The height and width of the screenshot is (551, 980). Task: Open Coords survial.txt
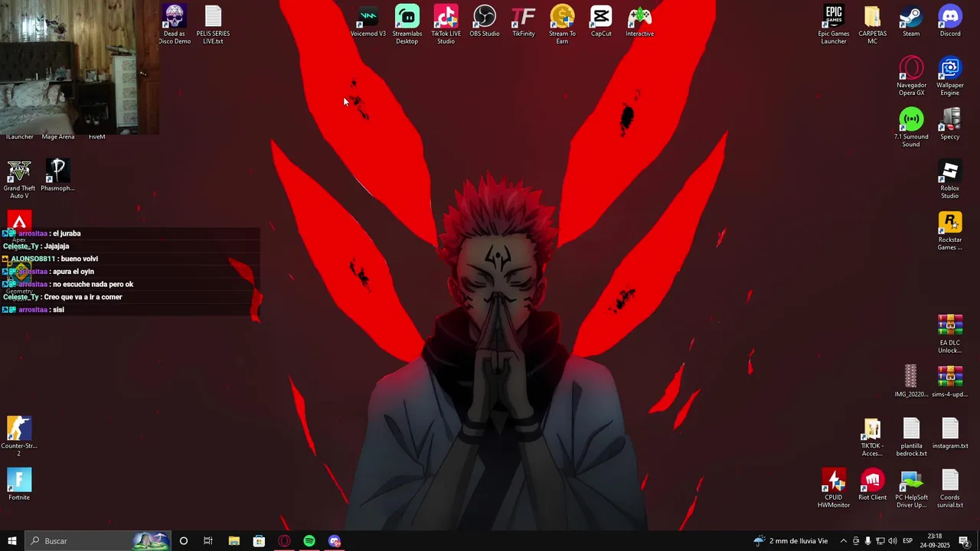950,488
